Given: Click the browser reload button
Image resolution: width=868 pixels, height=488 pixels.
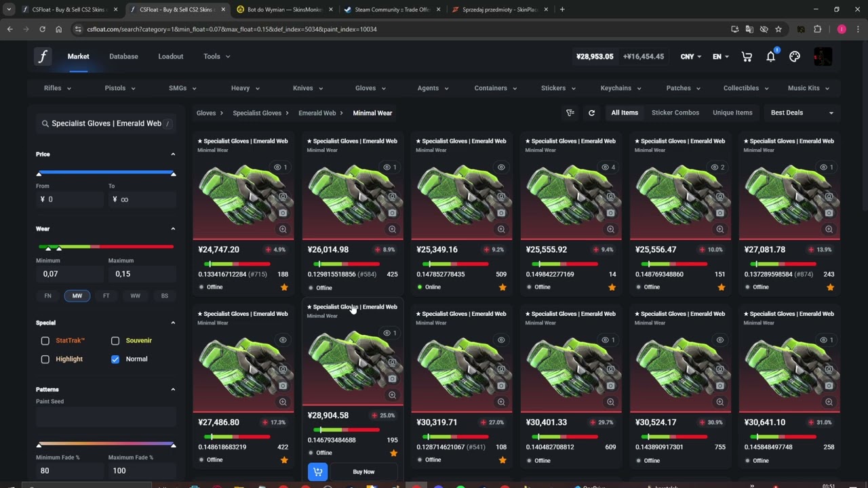Looking at the screenshot, I should point(42,29).
